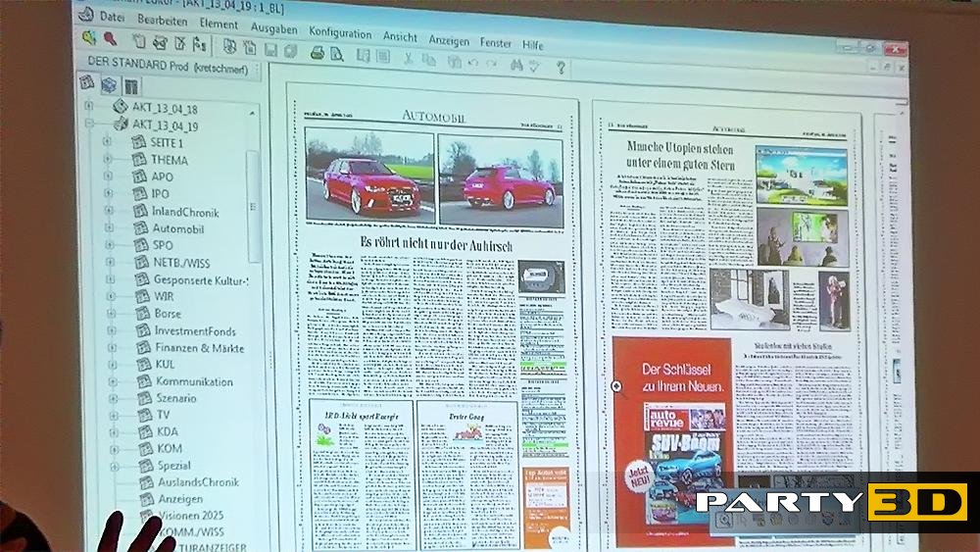Image resolution: width=980 pixels, height=552 pixels.
Task: Click the paste clipboard icon
Action: click(455, 61)
